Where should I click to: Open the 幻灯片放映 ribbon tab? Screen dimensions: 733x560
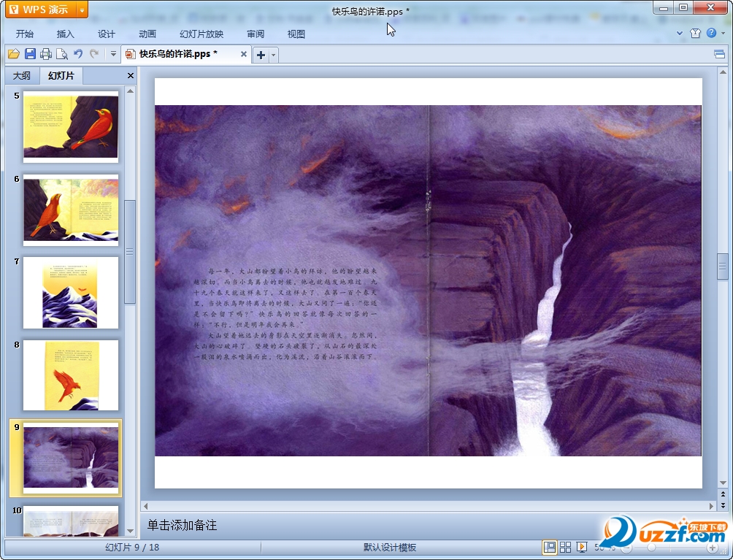coord(202,34)
